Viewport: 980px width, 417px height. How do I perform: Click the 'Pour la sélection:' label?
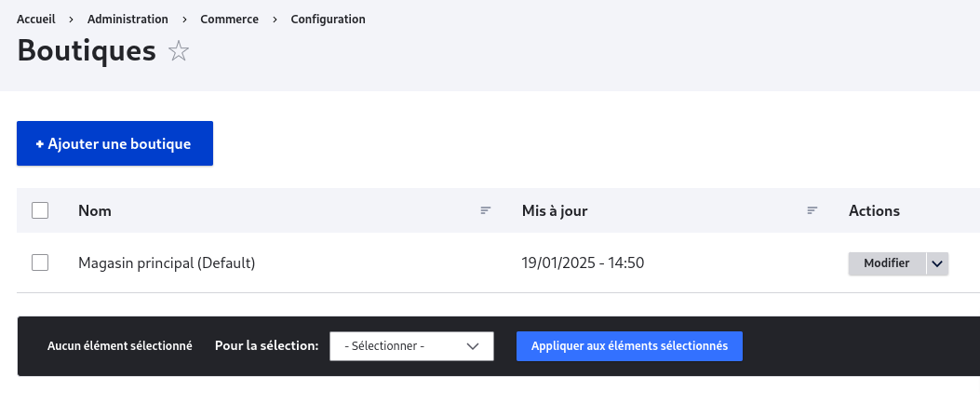267,345
